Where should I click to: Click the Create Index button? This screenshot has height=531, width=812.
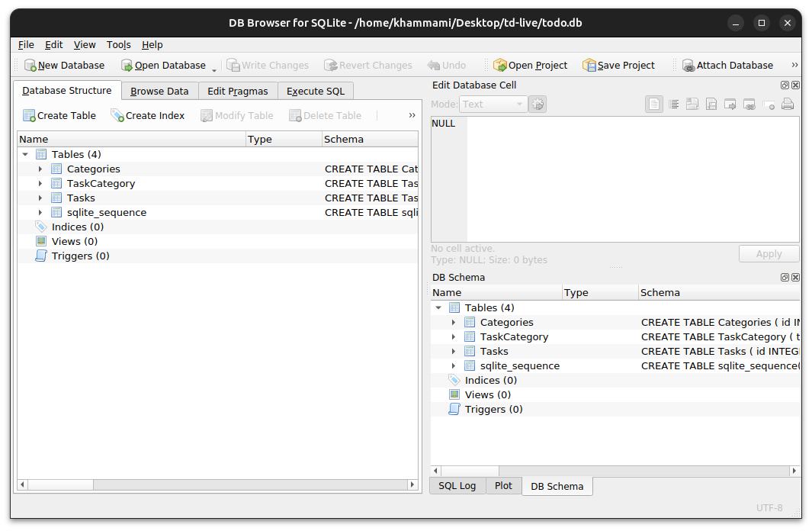148,116
